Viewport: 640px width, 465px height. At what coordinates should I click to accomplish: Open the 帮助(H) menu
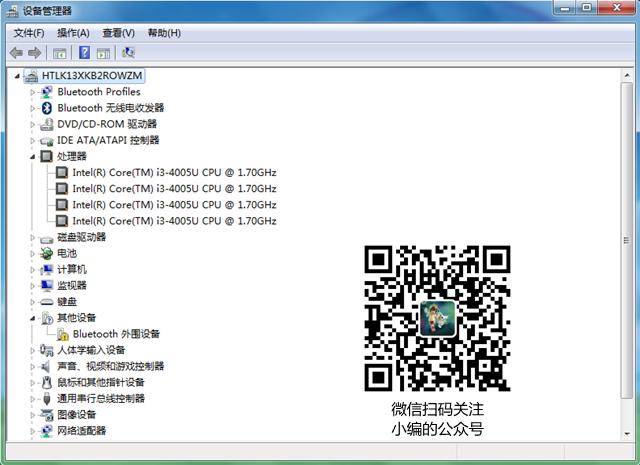(x=164, y=33)
